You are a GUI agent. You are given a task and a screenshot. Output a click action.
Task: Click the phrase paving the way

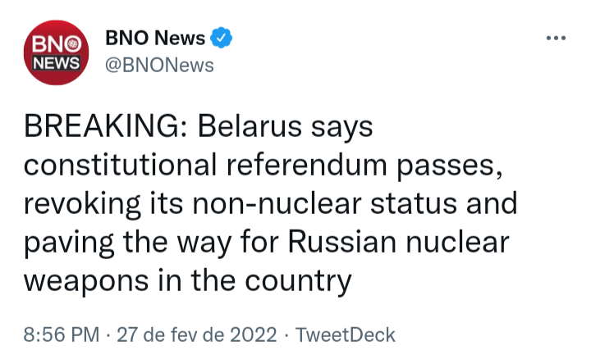127,242
